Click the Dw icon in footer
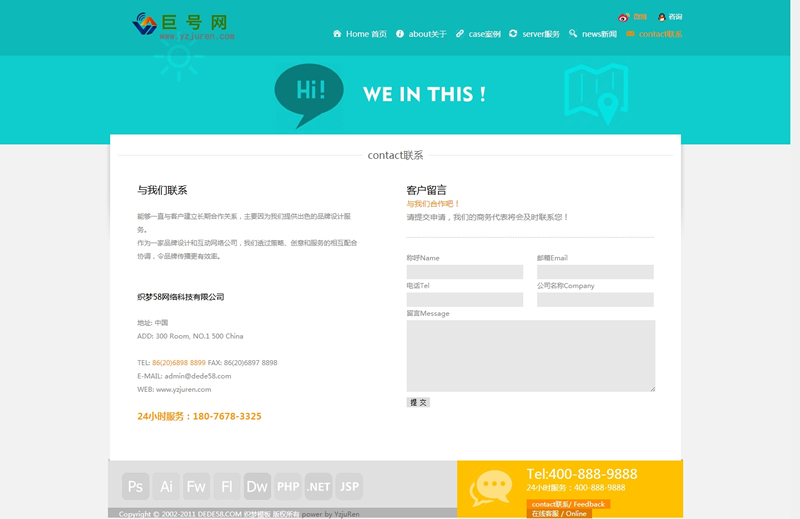The image size is (800, 519). pyautogui.click(x=257, y=486)
